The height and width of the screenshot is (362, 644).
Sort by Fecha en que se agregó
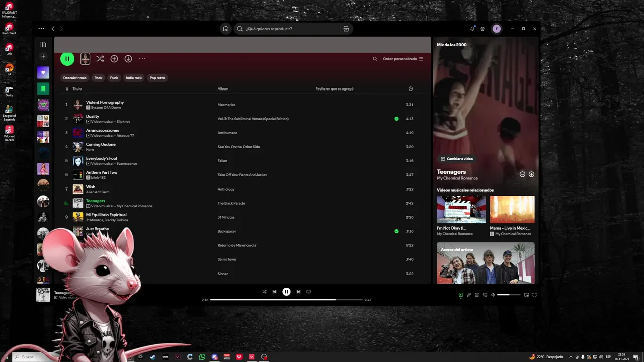(x=335, y=89)
